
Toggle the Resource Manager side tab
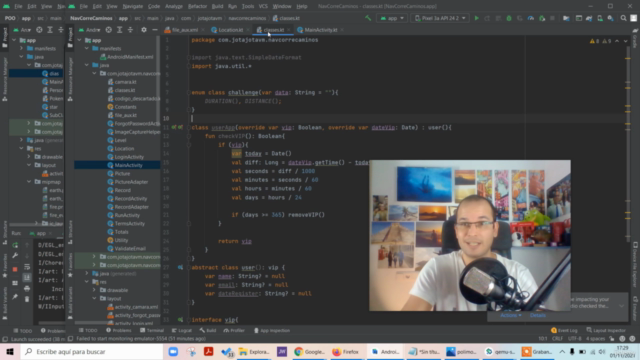pyautogui.click(x=70, y=79)
